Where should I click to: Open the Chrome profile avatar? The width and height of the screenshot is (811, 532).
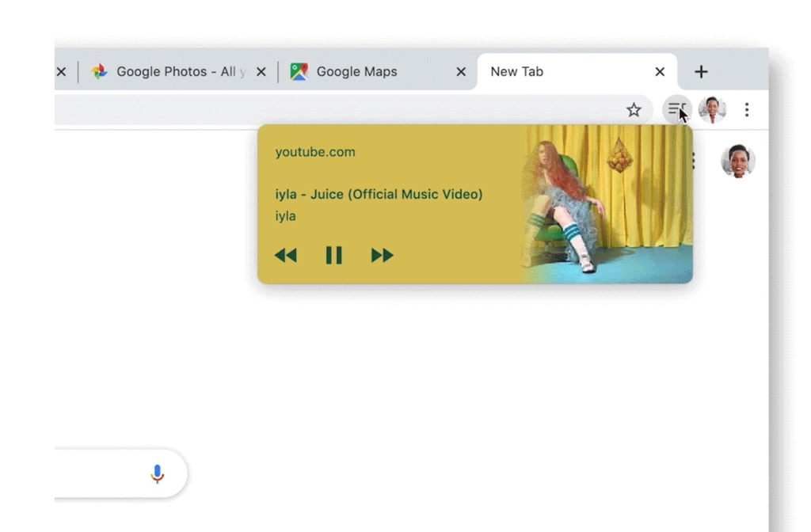[711, 110]
